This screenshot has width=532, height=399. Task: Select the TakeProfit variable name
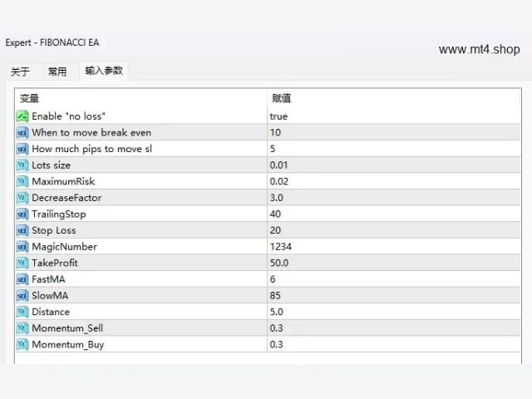pyautogui.click(x=55, y=263)
